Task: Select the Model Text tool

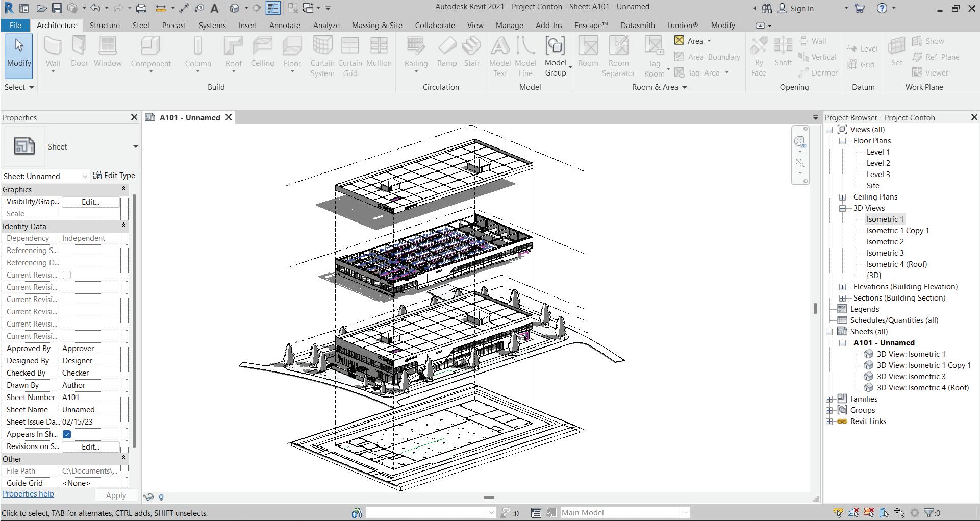Action: [500, 55]
